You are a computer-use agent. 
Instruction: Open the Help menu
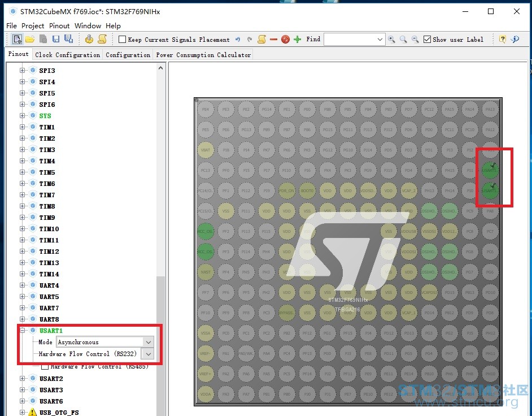(x=113, y=26)
